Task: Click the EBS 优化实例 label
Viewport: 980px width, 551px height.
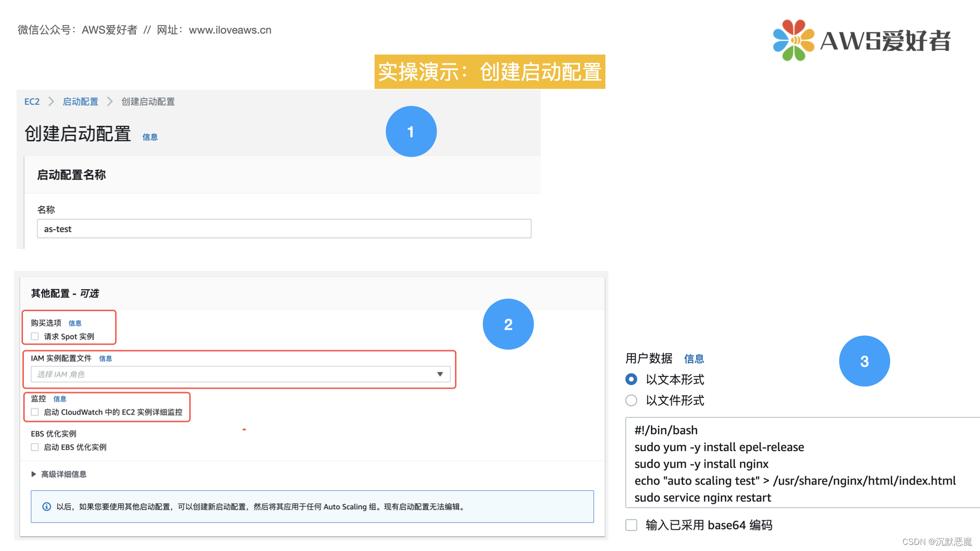Action: pyautogui.click(x=54, y=434)
